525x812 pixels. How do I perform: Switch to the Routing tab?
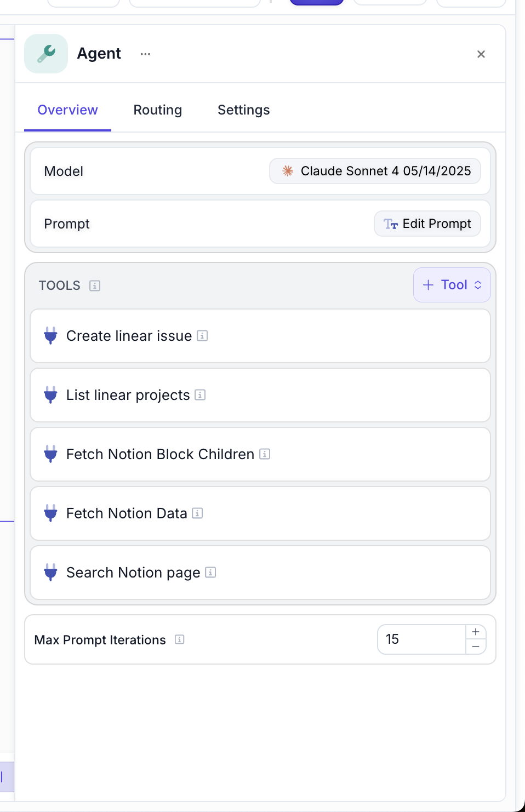[x=157, y=110]
